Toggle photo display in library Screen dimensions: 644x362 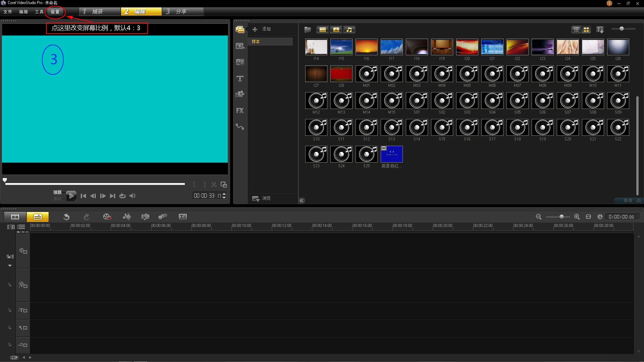336,30
